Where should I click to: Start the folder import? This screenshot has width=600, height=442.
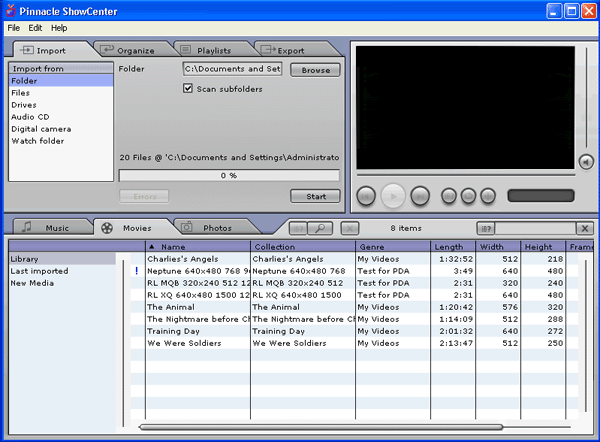pyautogui.click(x=315, y=196)
